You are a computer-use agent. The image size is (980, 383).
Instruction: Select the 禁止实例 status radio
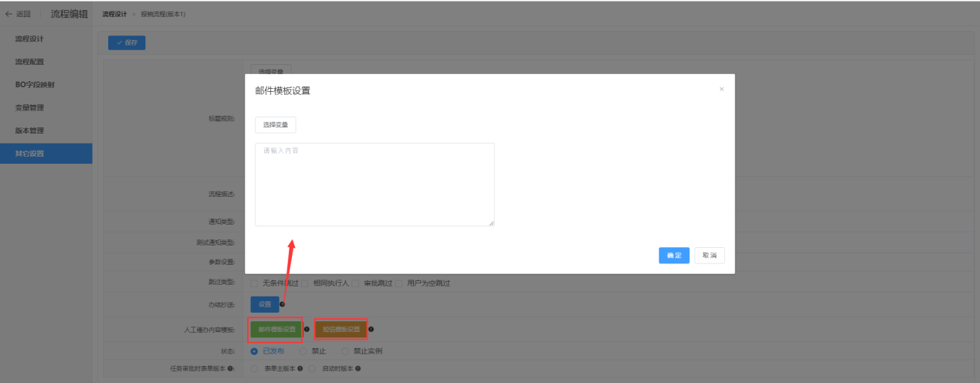pos(345,351)
